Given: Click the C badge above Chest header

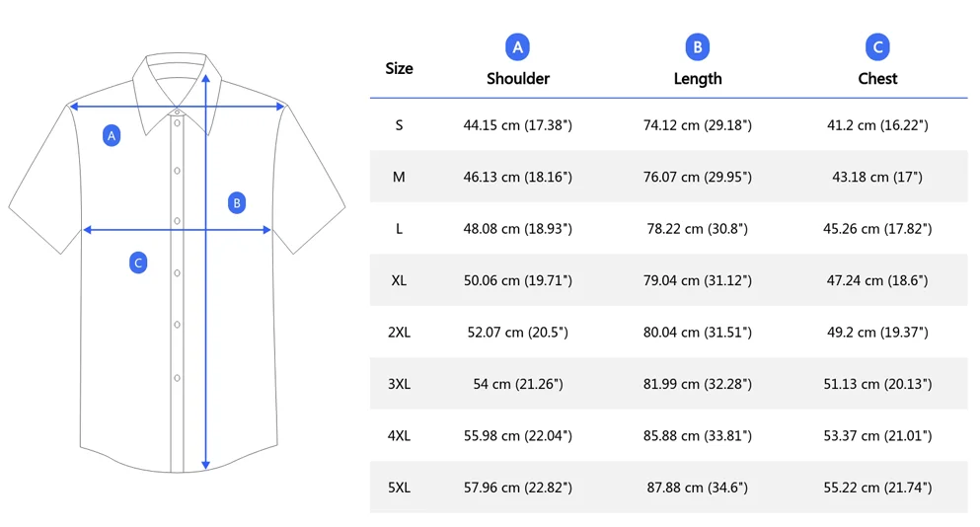Looking at the screenshot, I should [x=877, y=46].
